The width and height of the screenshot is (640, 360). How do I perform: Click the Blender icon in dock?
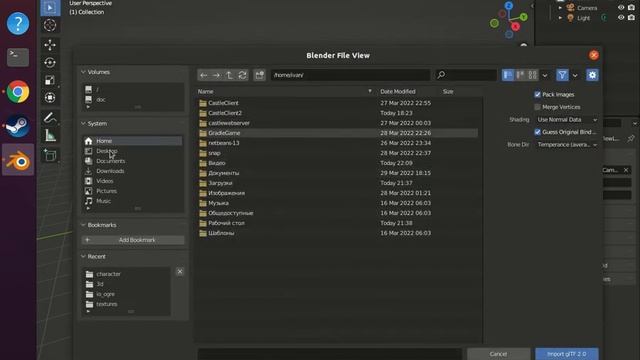point(18,160)
